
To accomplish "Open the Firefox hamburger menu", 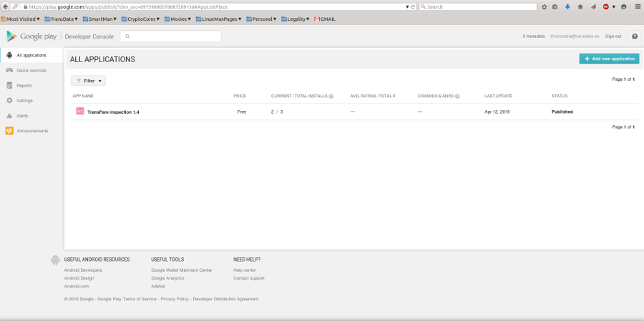I will pyautogui.click(x=636, y=6).
